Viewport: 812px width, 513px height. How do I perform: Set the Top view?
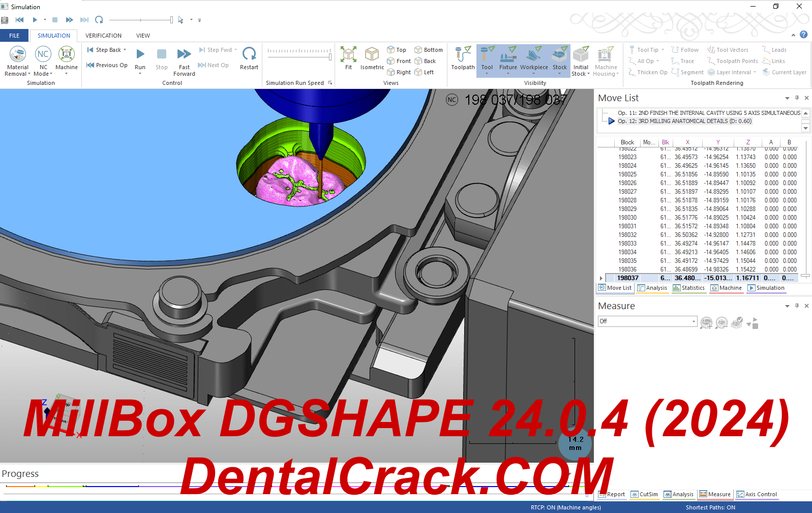pos(397,50)
